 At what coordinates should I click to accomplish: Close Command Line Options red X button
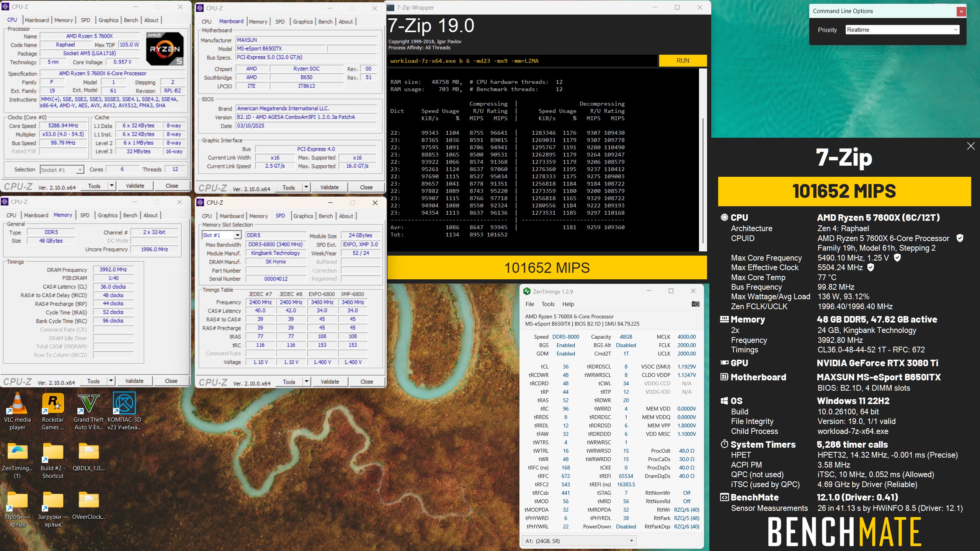pyautogui.click(x=961, y=11)
